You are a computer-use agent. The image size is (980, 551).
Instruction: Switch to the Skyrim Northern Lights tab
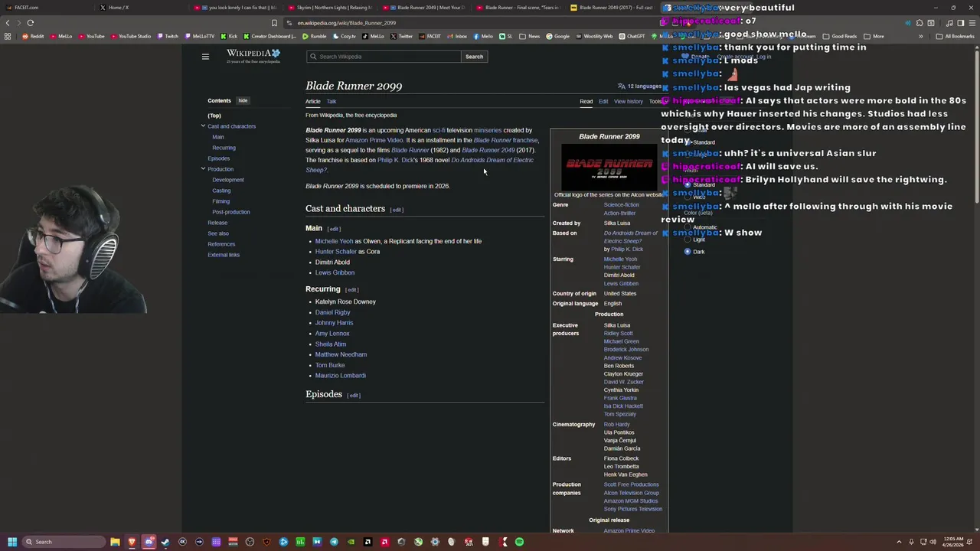(331, 8)
